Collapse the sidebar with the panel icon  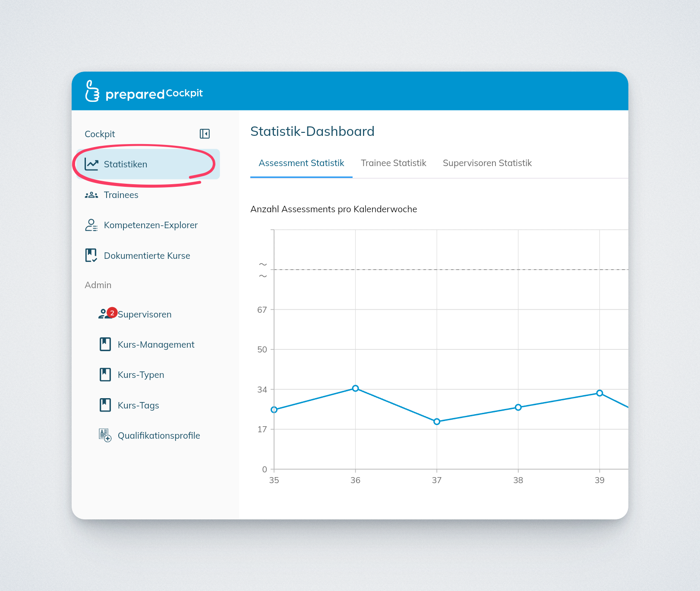(x=205, y=134)
